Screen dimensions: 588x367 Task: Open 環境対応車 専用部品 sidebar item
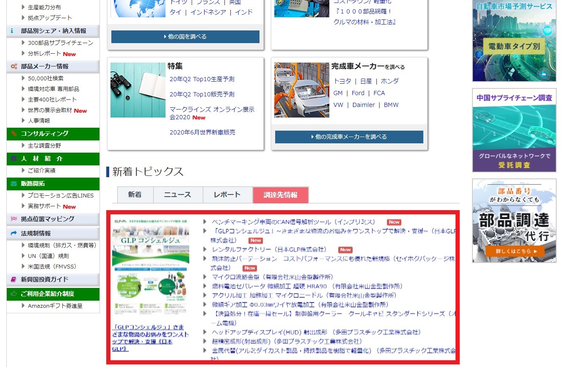point(53,89)
